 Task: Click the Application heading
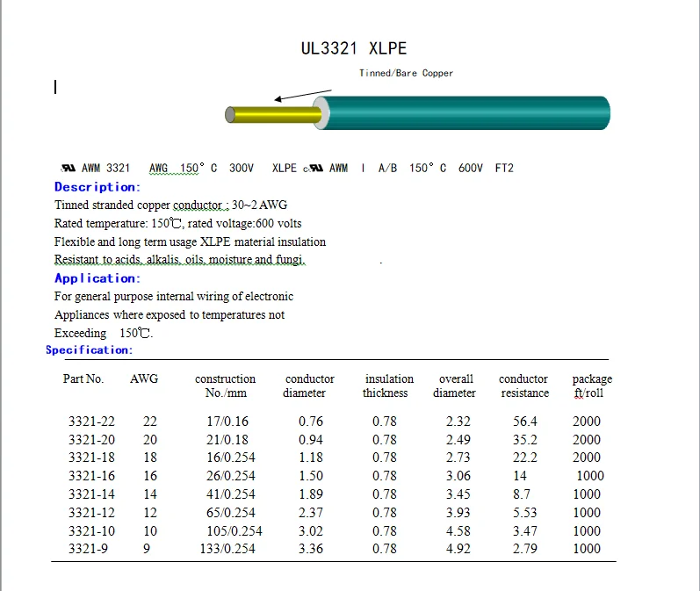coord(97,278)
